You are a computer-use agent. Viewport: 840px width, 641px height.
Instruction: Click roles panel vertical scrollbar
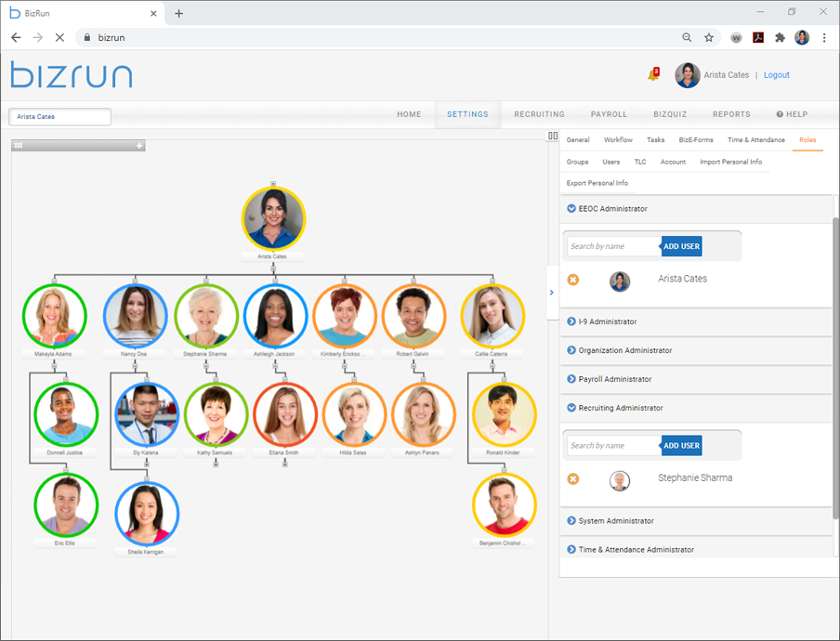coord(835,368)
